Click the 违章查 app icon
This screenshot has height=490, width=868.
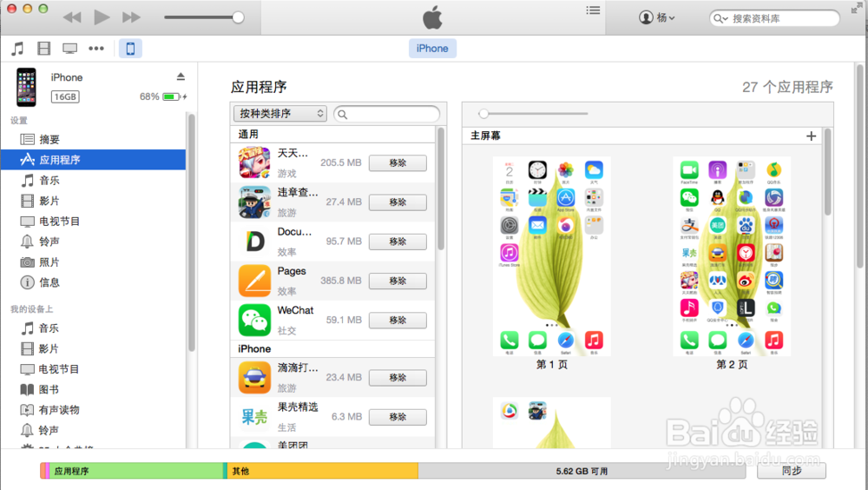[x=254, y=202]
